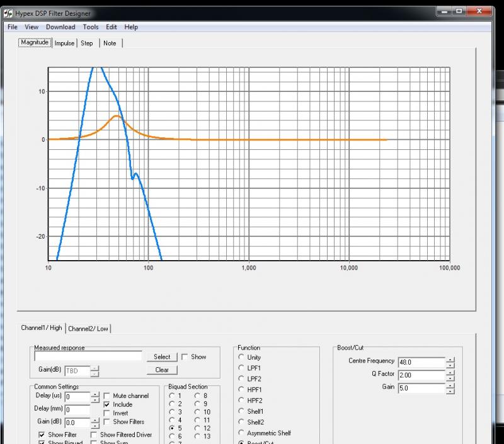Switch to the Step graph tab
The height and width of the screenshot is (444, 504).
87,43
